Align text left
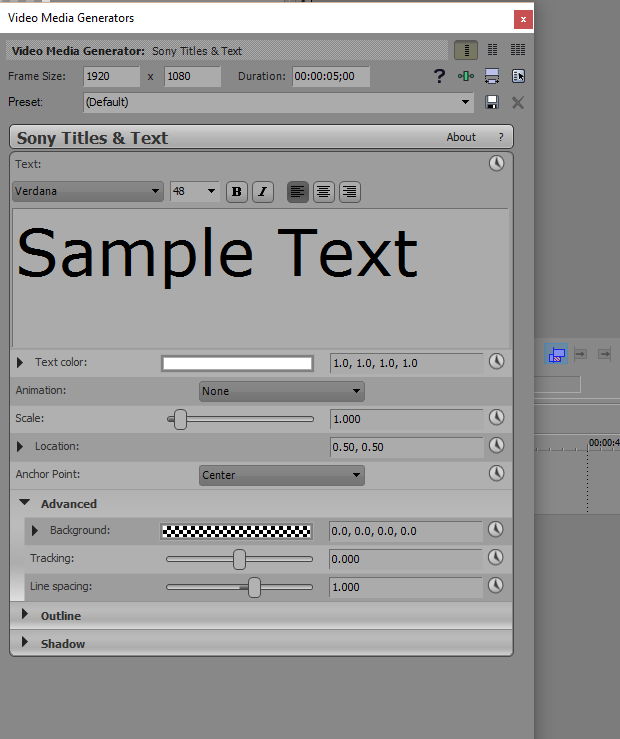 coord(298,192)
